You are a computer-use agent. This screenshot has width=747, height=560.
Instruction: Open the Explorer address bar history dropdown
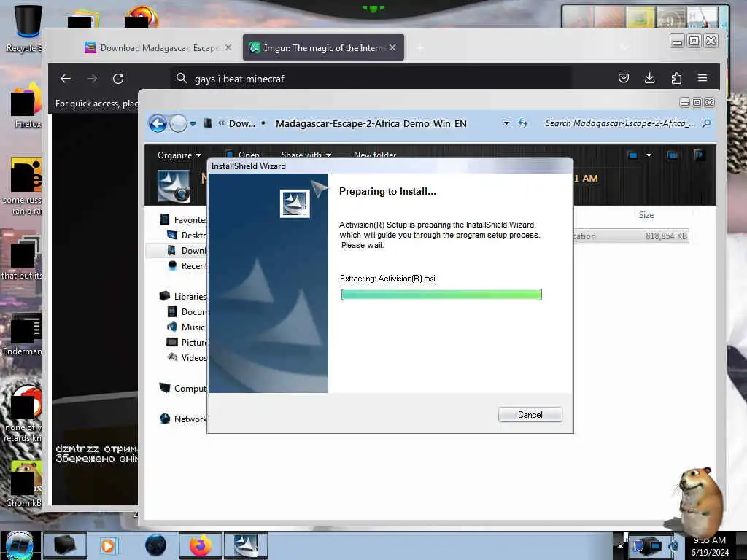506,123
